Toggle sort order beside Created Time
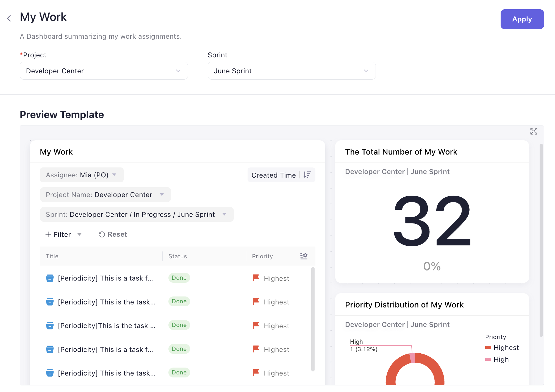The width and height of the screenshot is (555, 392). [x=307, y=175]
